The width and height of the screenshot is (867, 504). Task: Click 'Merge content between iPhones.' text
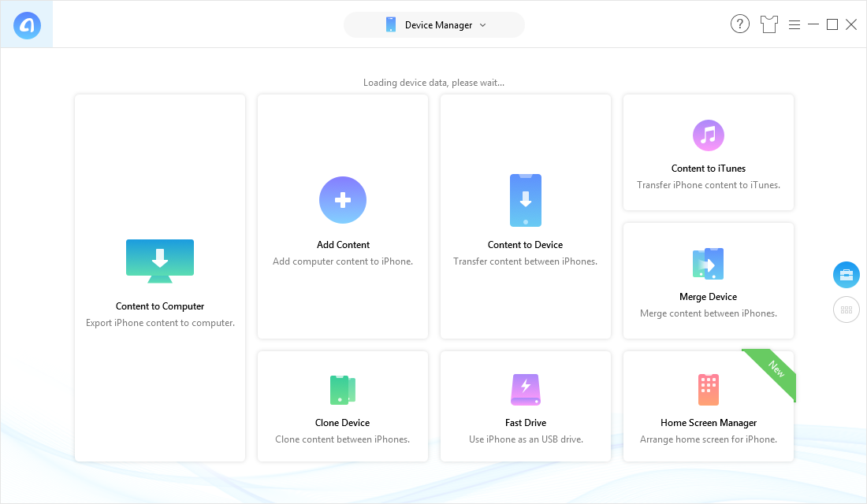[x=709, y=313]
